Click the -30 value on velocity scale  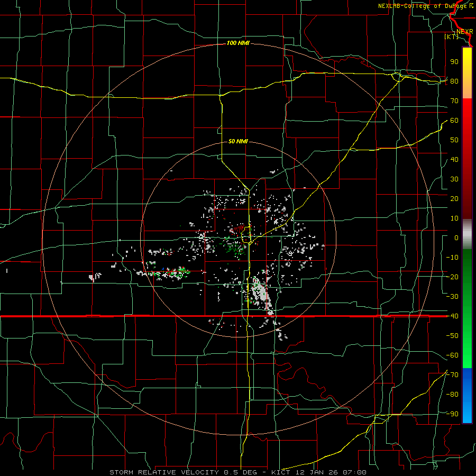pyautogui.click(x=452, y=297)
